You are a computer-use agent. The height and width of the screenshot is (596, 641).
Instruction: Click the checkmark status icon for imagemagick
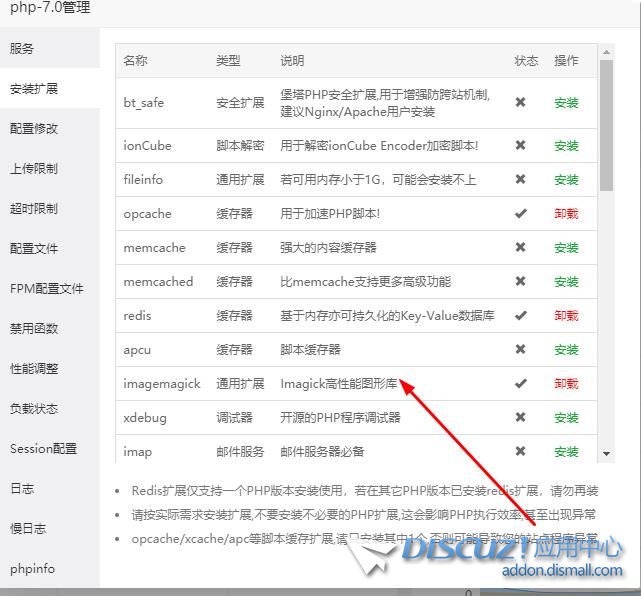tap(520, 384)
